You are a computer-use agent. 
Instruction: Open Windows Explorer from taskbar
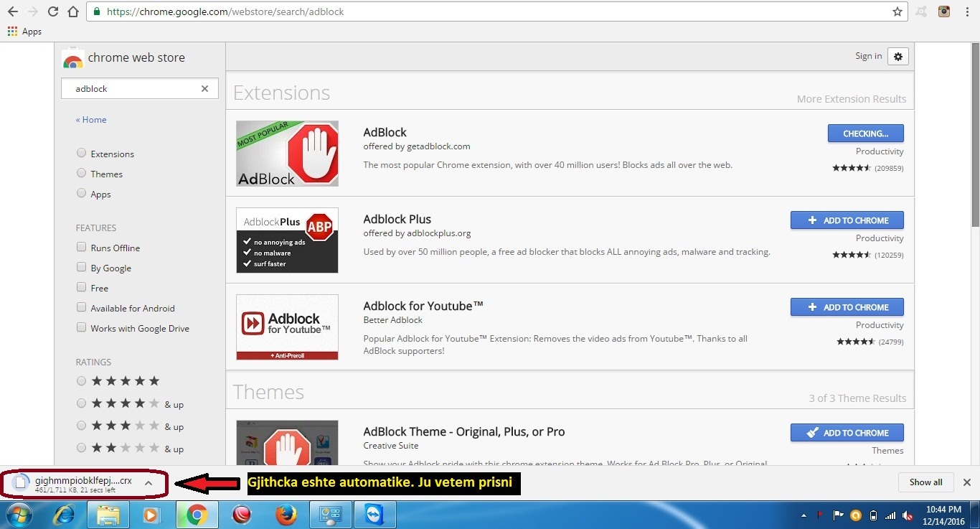(x=108, y=515)
